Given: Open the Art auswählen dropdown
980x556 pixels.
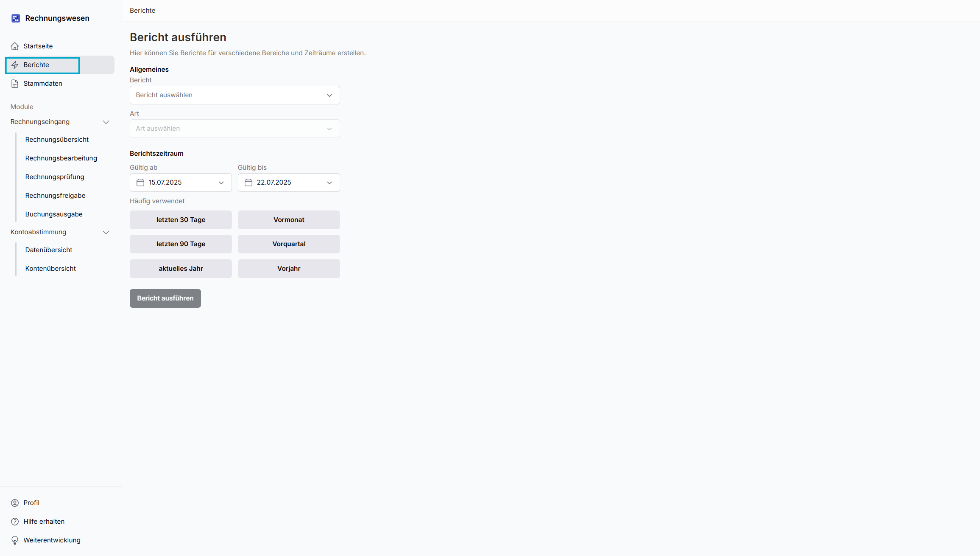Looking at the screenshot, I should click(235, 129).
